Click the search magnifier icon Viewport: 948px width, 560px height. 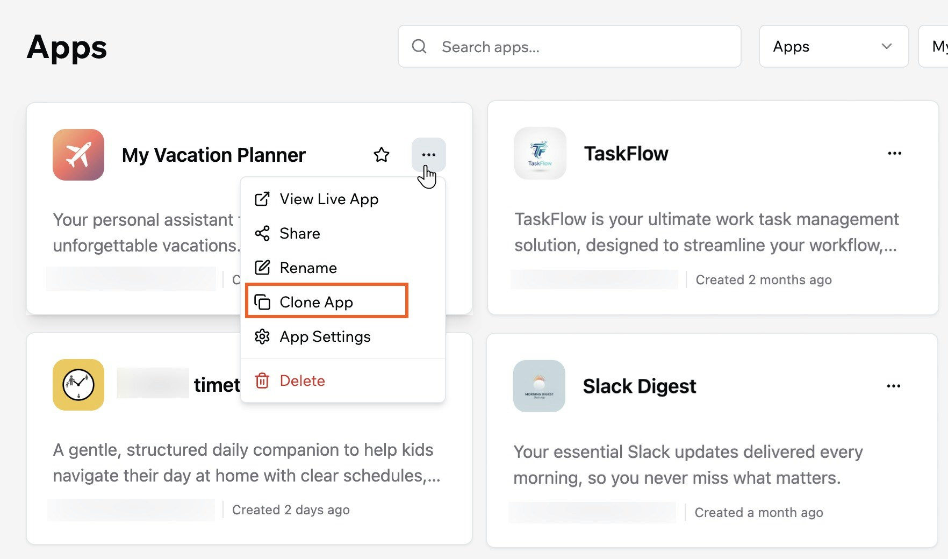419,47
